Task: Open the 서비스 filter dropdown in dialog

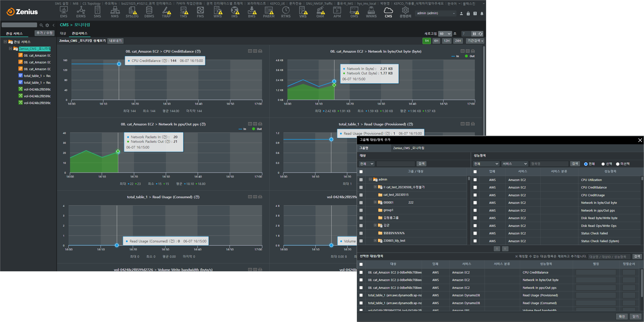Action: [515, 164]
